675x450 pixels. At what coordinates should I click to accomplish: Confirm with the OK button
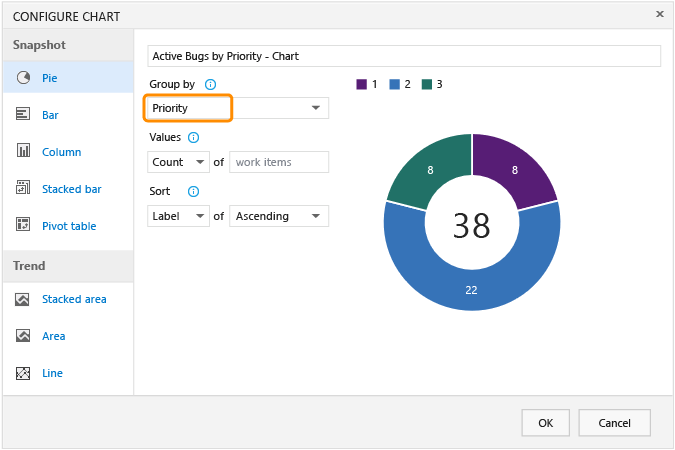pos(545,423)
